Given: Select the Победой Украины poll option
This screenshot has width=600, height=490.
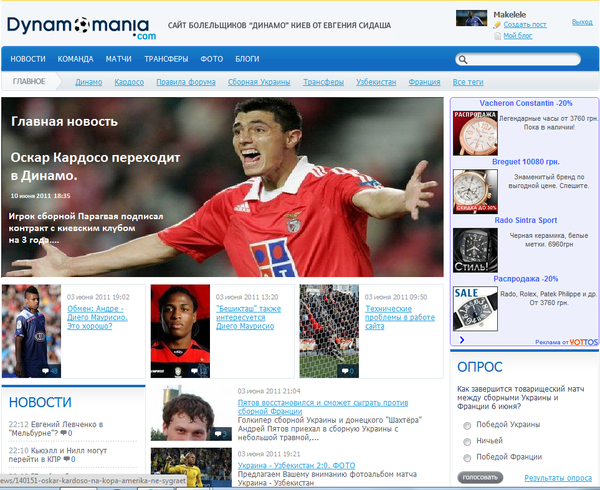Looking at the screenshot, I should click(466, 425).
